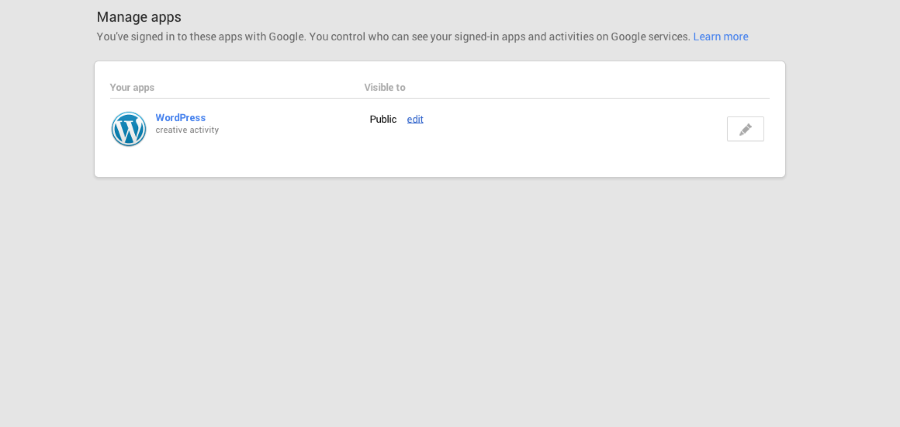This screenshot has width=900, height=427.
Task: Click the edit link beside Public
Action: pos(415,119)
